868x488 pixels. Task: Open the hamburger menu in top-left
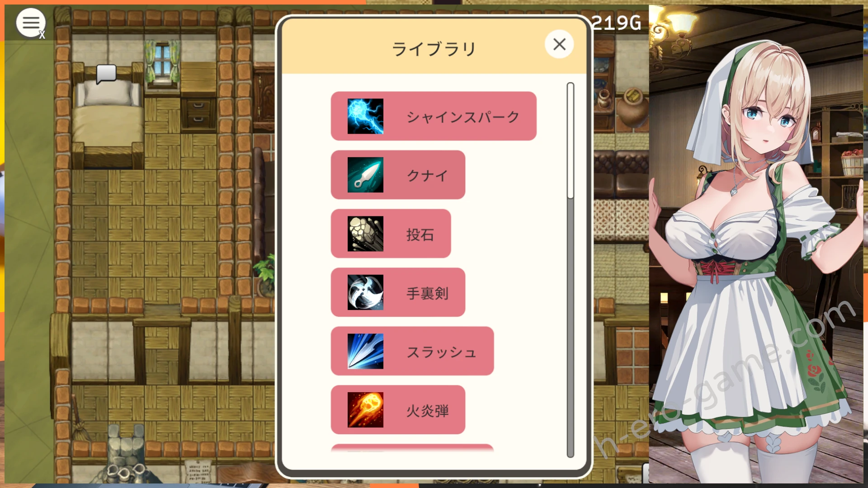pos(31,22)
